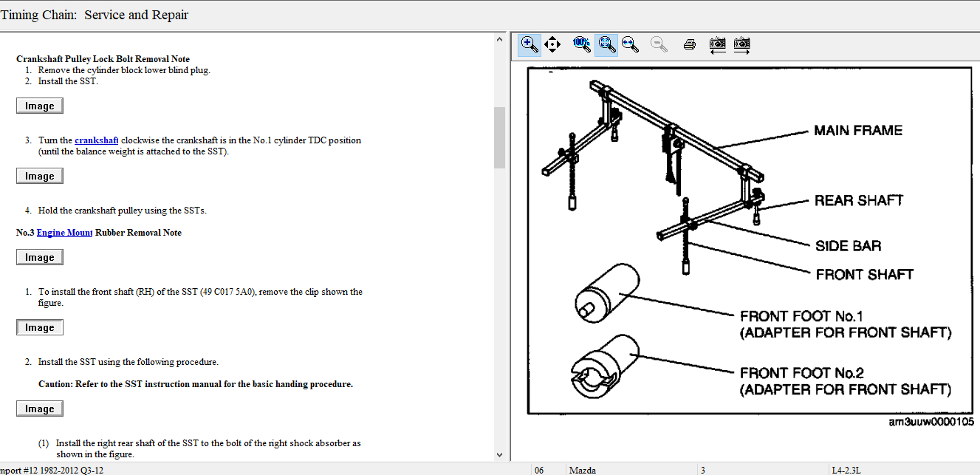
Task: Click 'FRONT FOOT No.2' label in diagram
Action: 802,373
